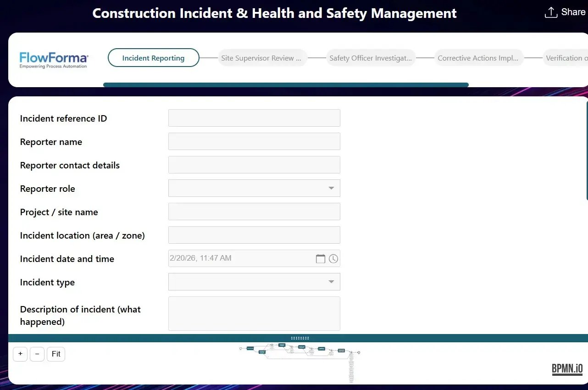The height and width of the screenshot is (390, 588).
Task: Click the FlowForma logo
Action: tap(54, 60)
